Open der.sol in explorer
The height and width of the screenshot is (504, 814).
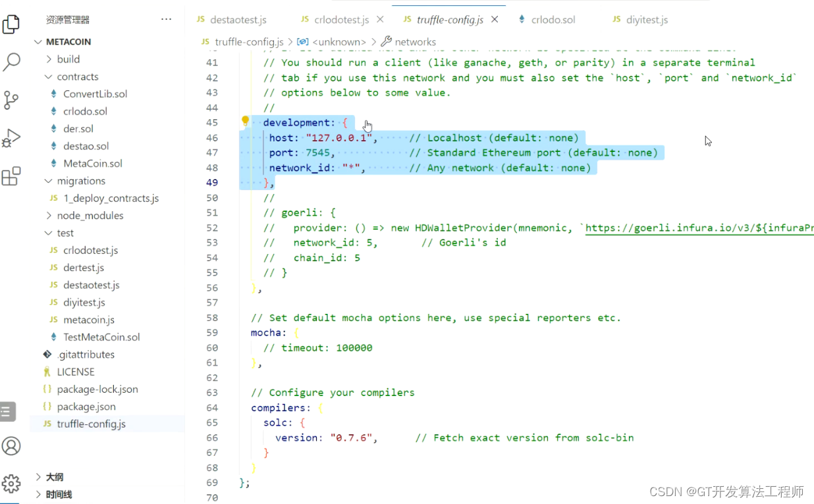[78, 129]
